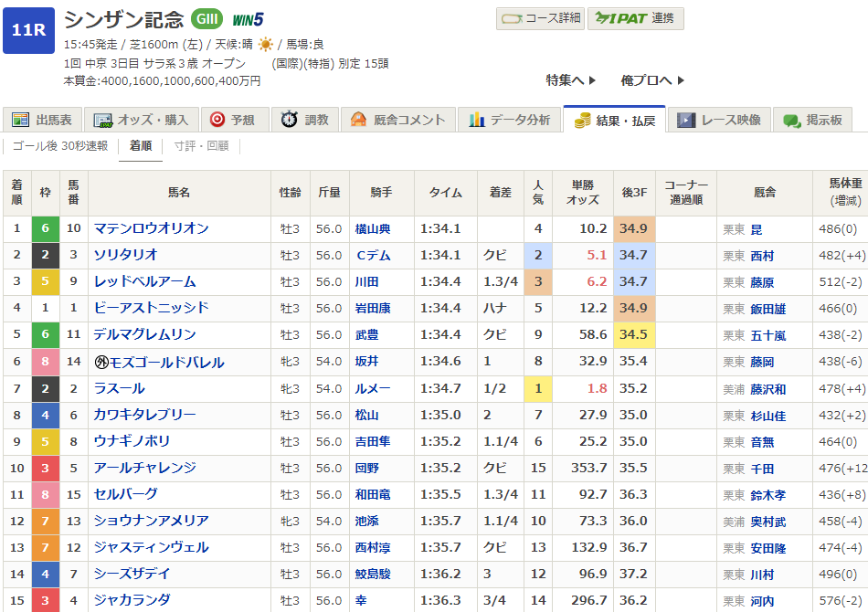Open jockey Cデム link

(373, 255)
